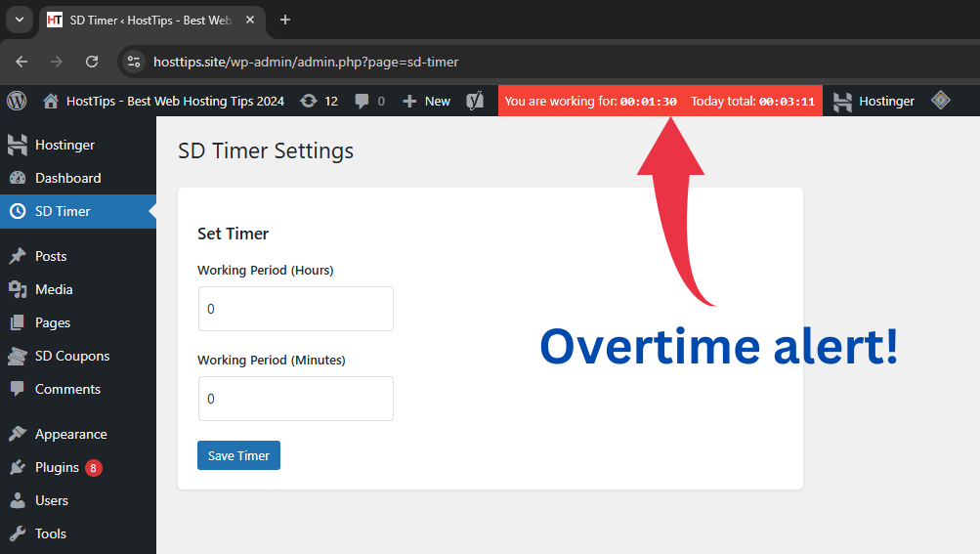This screenshot has width=980, height=554.
Task: Click Plugins plug icon in sidebar
Action: 18,467
